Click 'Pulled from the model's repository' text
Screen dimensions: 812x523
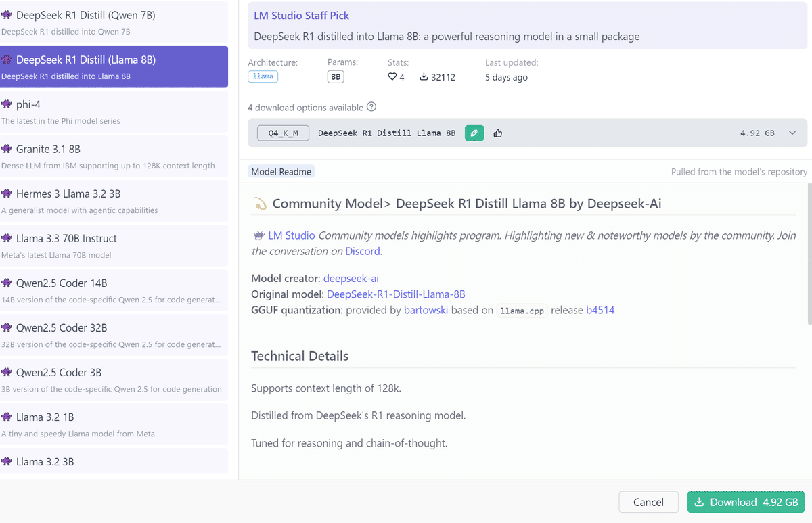[739, 172]
